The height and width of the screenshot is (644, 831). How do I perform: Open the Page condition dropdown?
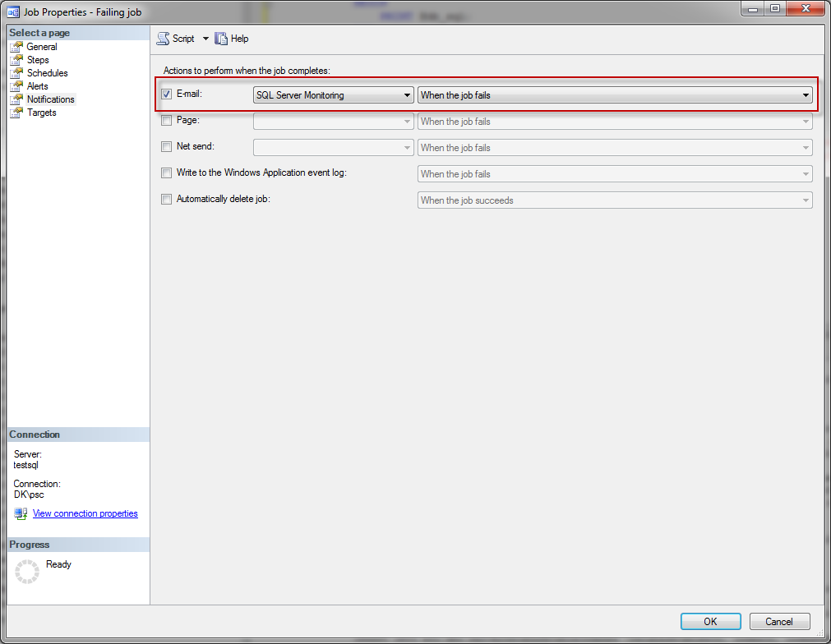[615, 122]
